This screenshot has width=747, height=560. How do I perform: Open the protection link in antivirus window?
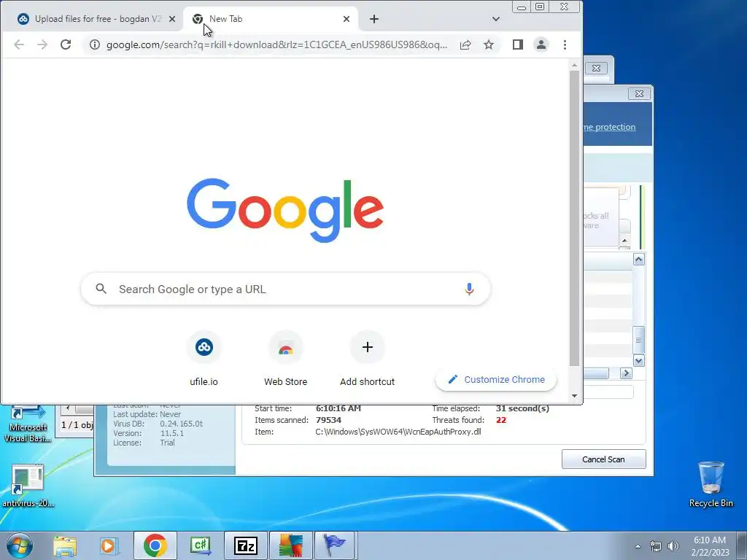pyautogui.click(x=609, y=127)
